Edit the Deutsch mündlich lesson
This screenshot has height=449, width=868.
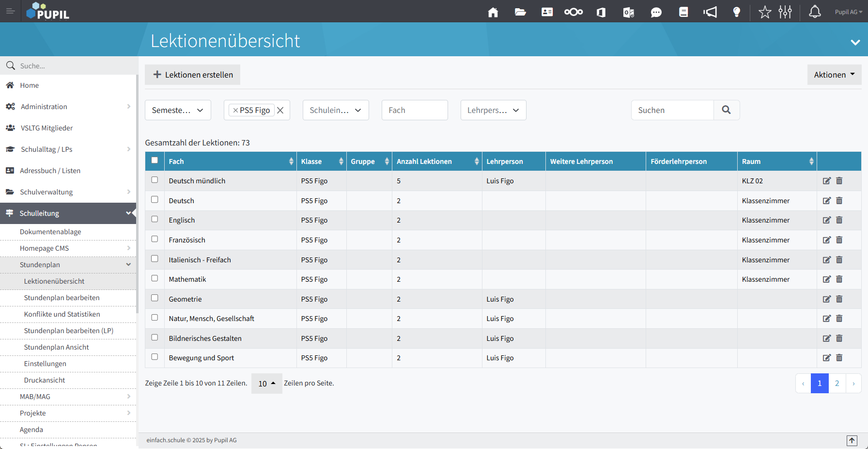827,181
